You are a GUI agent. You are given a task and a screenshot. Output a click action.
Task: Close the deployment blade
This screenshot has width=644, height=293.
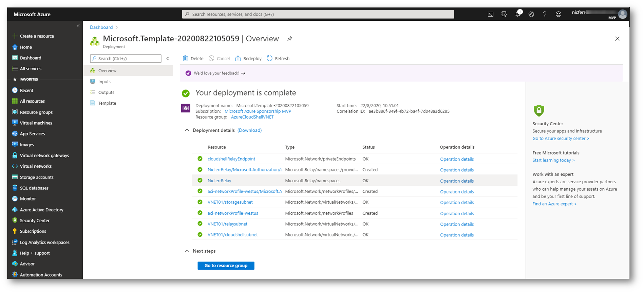point(617,39)
